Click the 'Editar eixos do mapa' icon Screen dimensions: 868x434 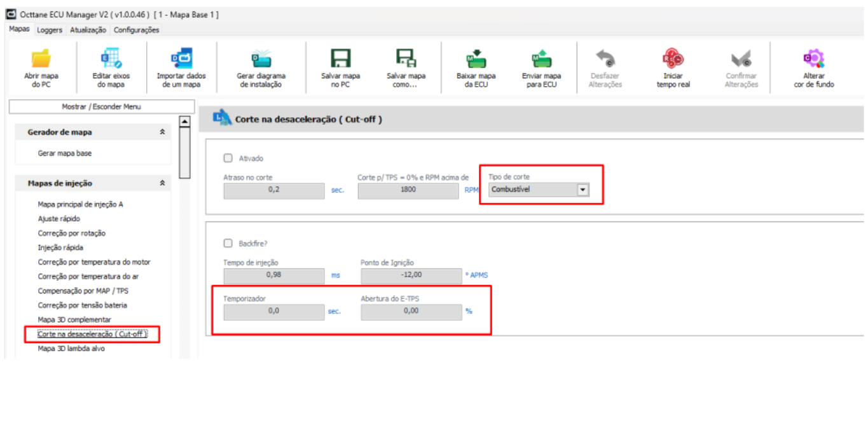(111, 59)
